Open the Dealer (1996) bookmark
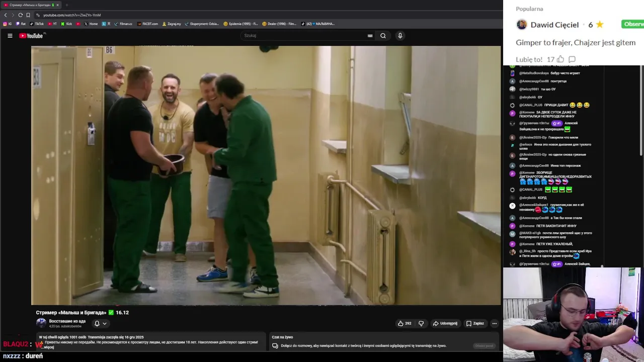This screenshot has height=362, width=644. coord(279,24)
